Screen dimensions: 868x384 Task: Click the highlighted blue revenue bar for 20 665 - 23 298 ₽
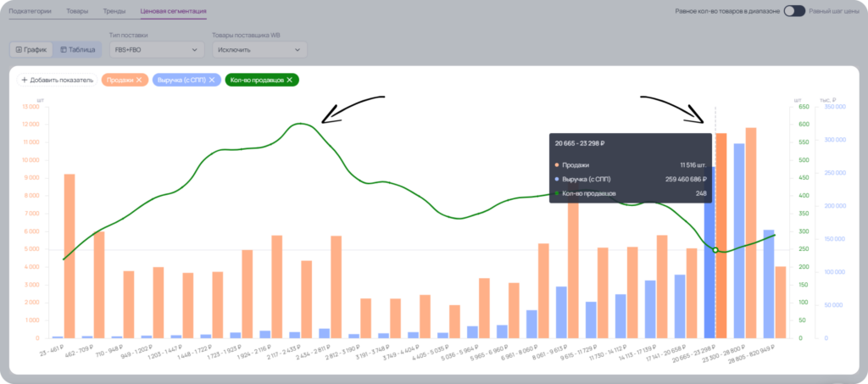click(x=709, y=253)
